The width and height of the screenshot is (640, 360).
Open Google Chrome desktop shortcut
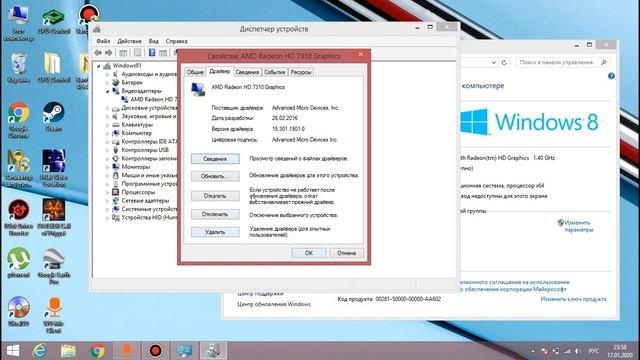[18, 120]
